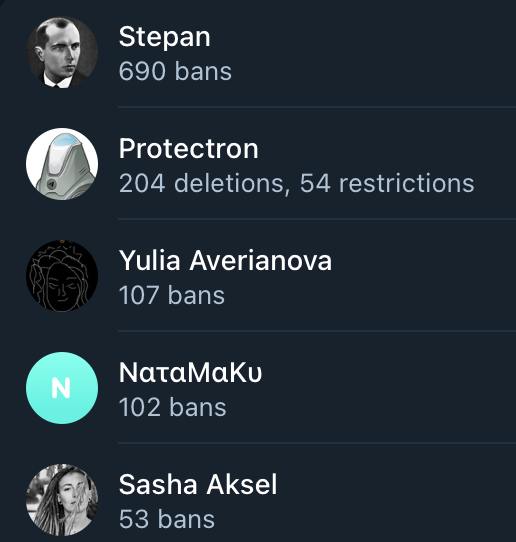Click the 690 bans statistic
The width and height of the screenshot is (516, 542).
pyautogui.click(x=175, y=71)
